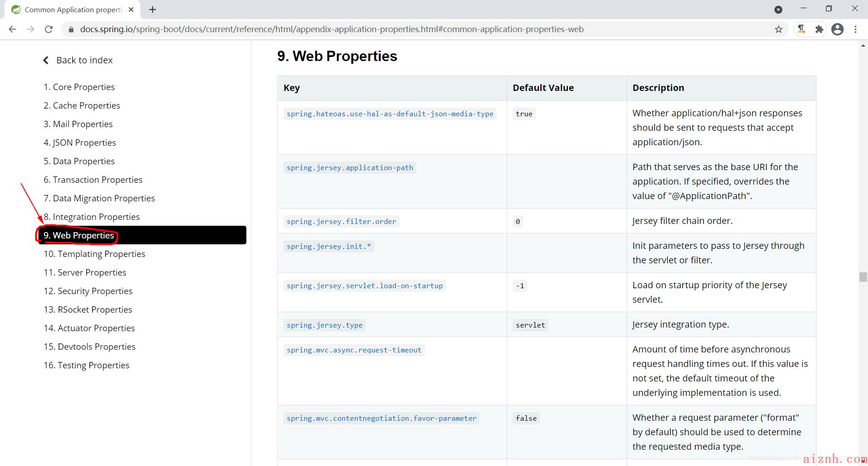This screenshot has height=466, width=868.
Task: Click the browser forward arrow
Action: (x=30, y=29)
